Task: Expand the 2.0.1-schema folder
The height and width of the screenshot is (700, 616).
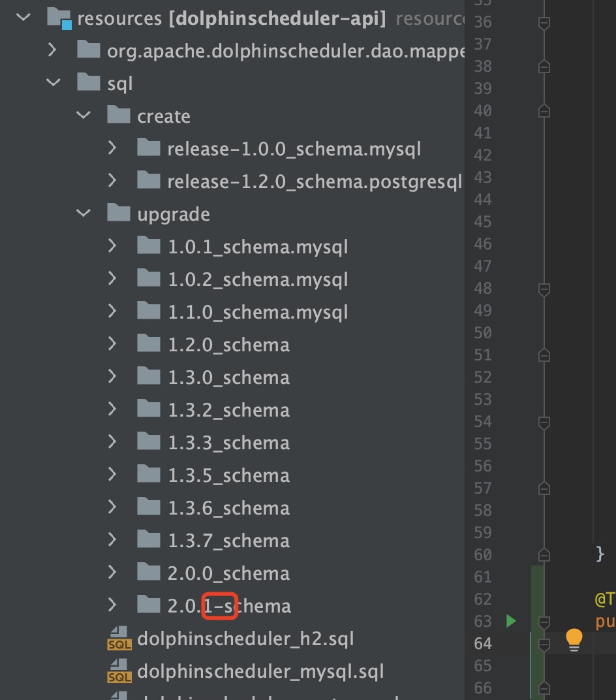Action: pos(112,605)
